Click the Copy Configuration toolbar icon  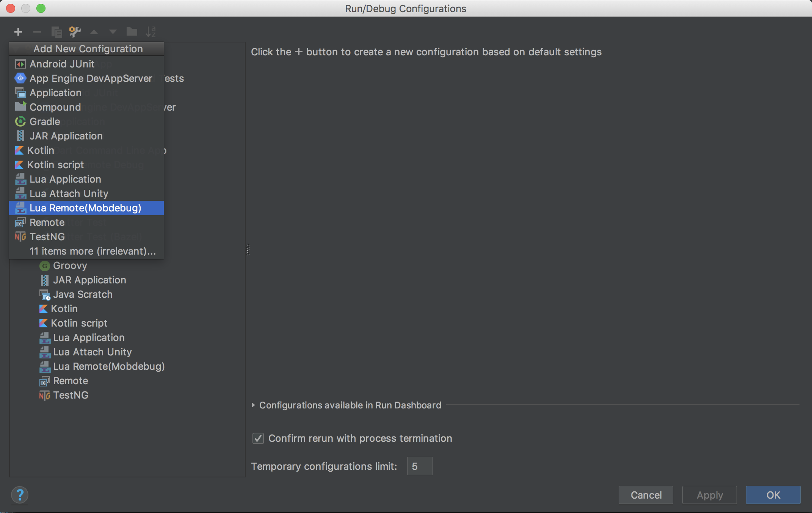tap(56, 32)
